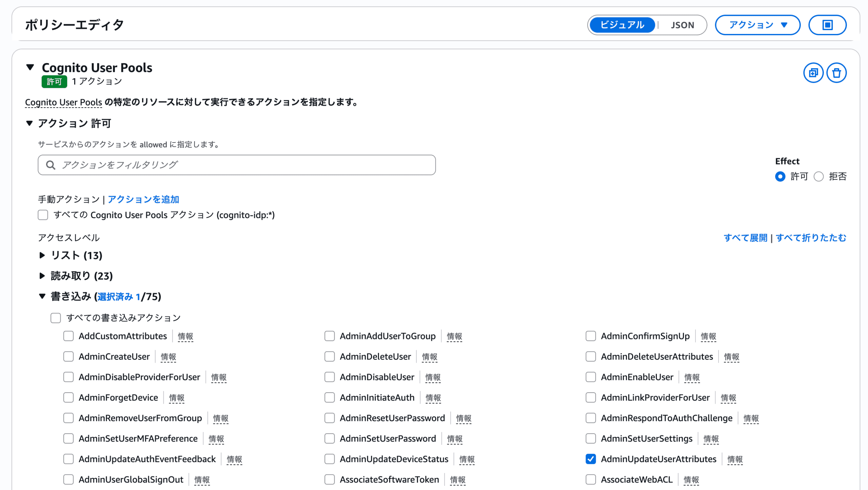Image resolution: width=868 pixels, height=490 pixels.
Task: Uncheck the AdminUpdateUserAttributes checkbox
Action: pos(591,459)
